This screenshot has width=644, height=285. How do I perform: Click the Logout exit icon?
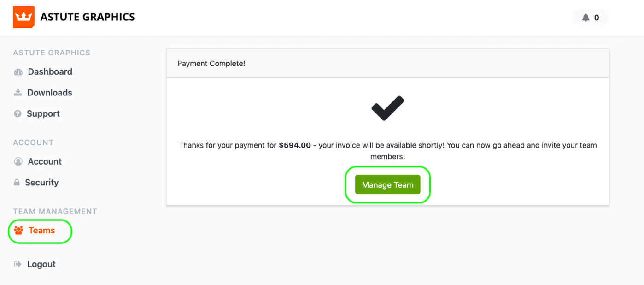coord(18,264)
